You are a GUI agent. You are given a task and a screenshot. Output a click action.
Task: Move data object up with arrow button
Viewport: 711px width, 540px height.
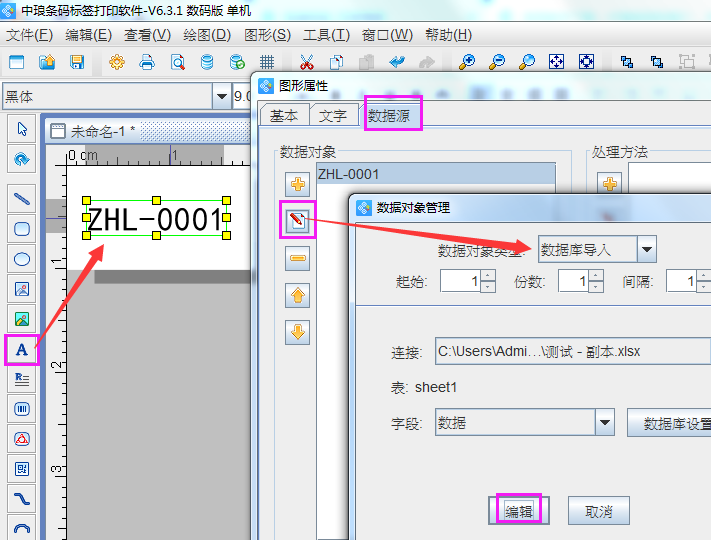pos(297,296)
